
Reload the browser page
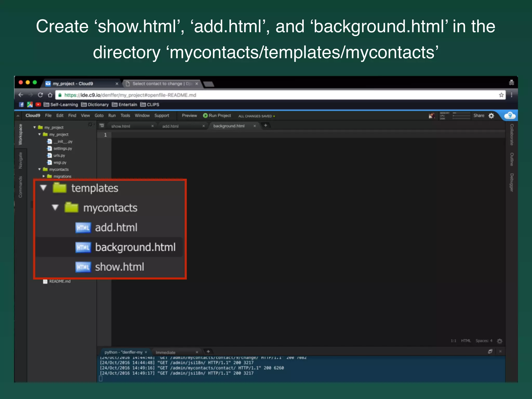tap(40, 95)
